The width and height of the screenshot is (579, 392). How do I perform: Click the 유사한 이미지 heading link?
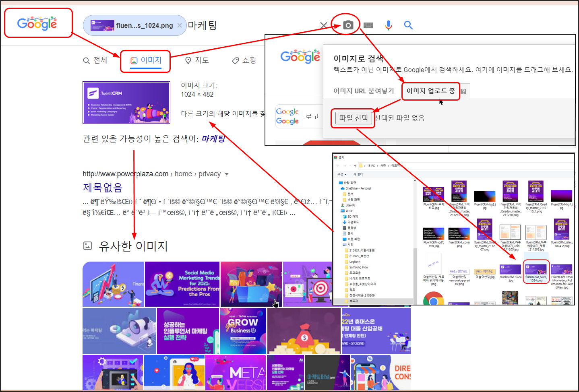pyautogui.click(x=133, y=246)
